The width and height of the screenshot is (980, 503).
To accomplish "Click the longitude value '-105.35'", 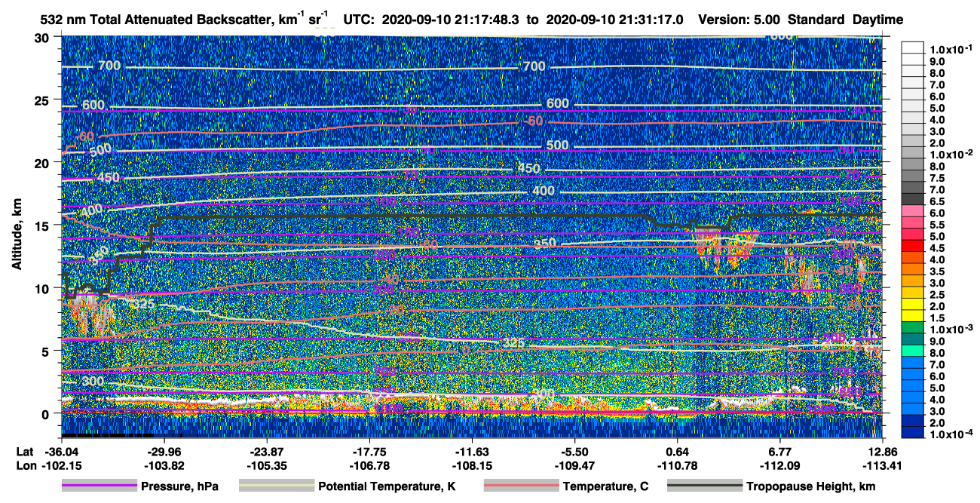I will [x=266, y=465].
